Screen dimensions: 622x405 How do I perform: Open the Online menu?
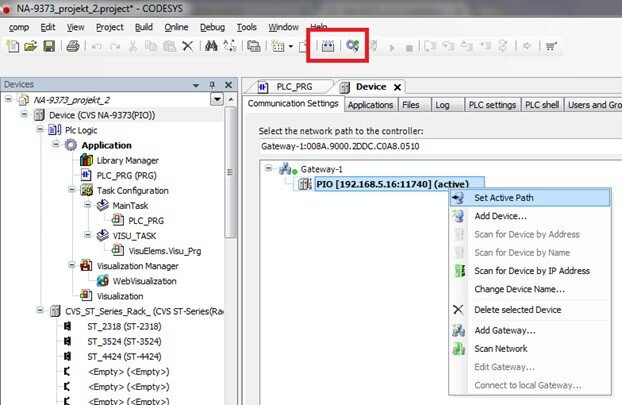(x=176, y=27)
